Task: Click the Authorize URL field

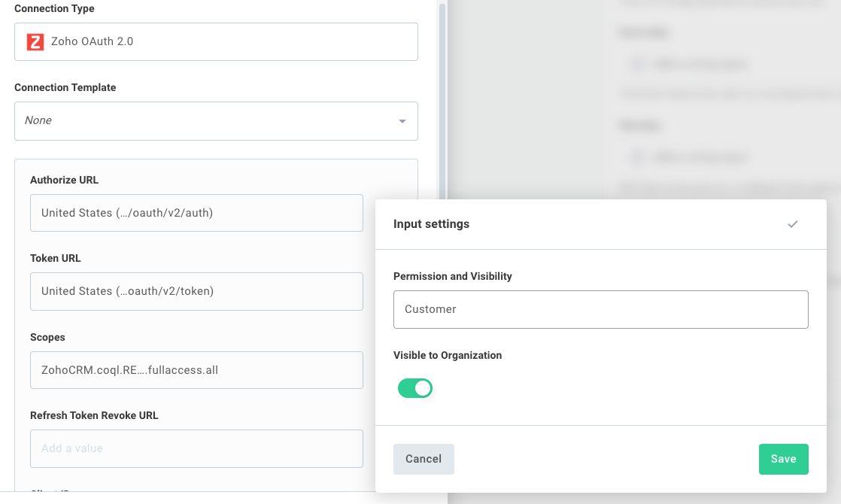Action: [x=196, y=213]
